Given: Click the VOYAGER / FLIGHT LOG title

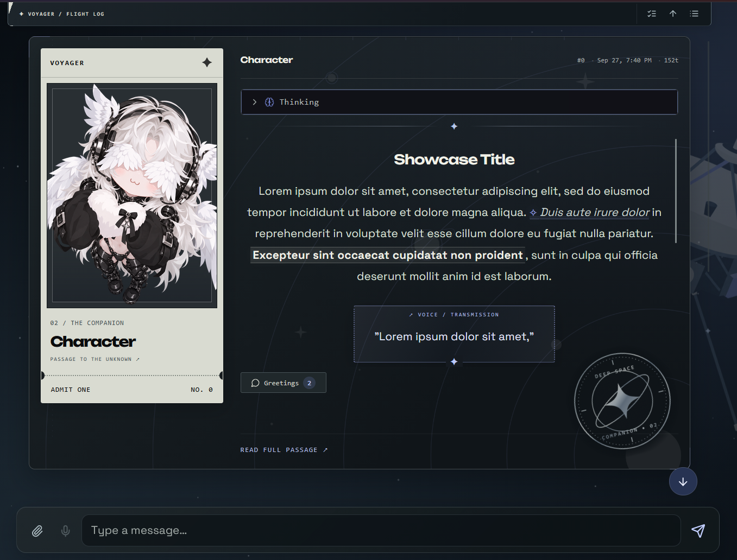Looking at the screenshot, I should point(61,14).
